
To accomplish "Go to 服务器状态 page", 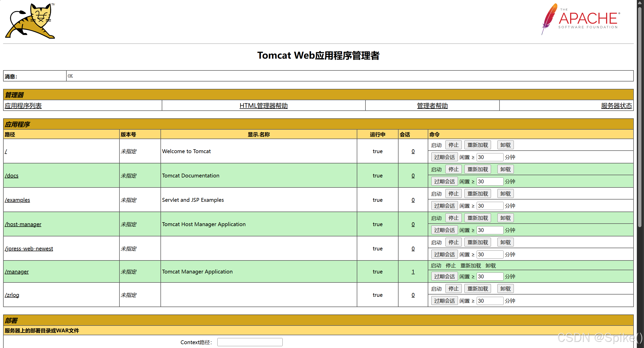I will click(x=616, y=106).
